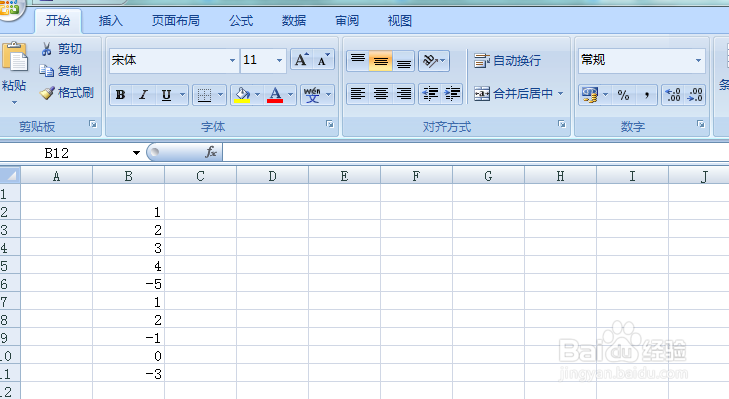Apply red font color A
This screenshot has height=399, width=729.
point(275,95)
